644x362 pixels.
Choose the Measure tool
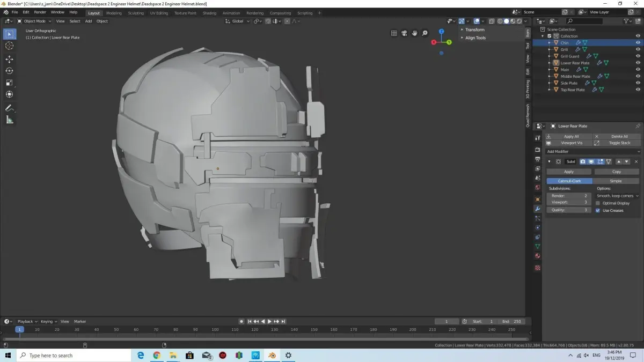point(9,120)
